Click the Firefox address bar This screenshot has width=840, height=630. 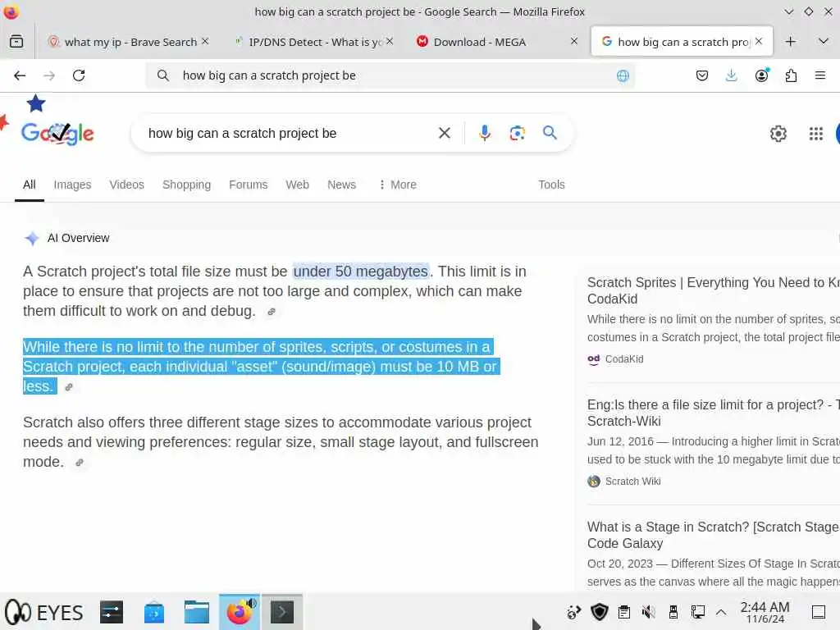pos(391,75)
